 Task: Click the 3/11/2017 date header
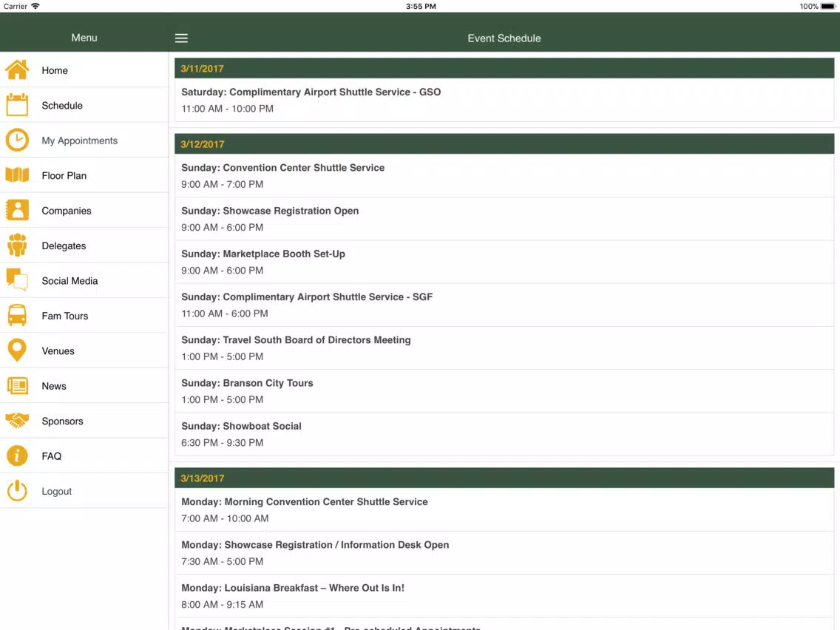tap(504, 69)
